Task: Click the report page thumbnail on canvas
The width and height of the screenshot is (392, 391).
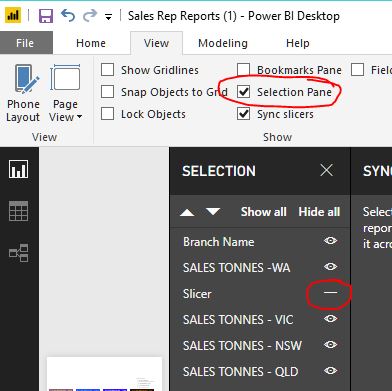Action: tap(104, 374)
